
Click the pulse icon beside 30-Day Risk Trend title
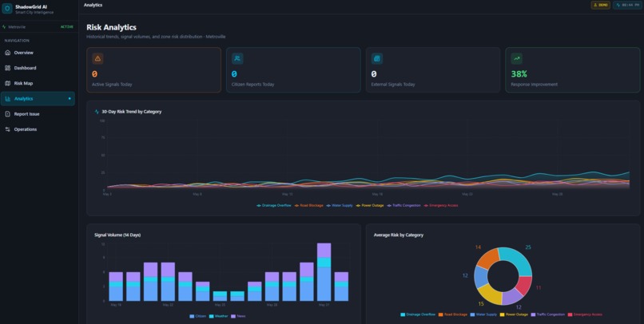[x=97, y=112]
